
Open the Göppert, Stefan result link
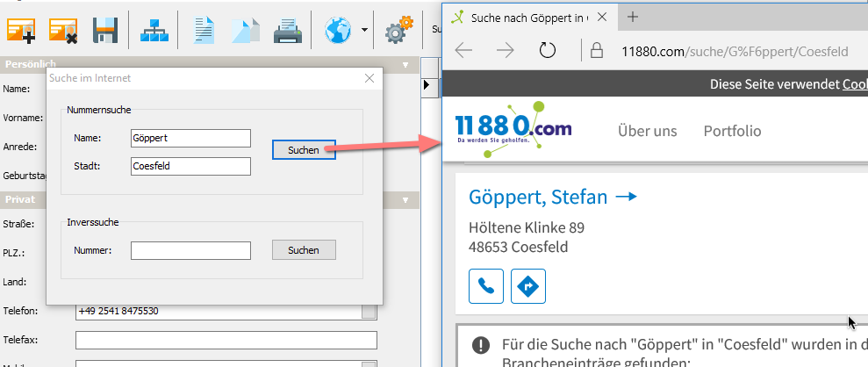552,197
